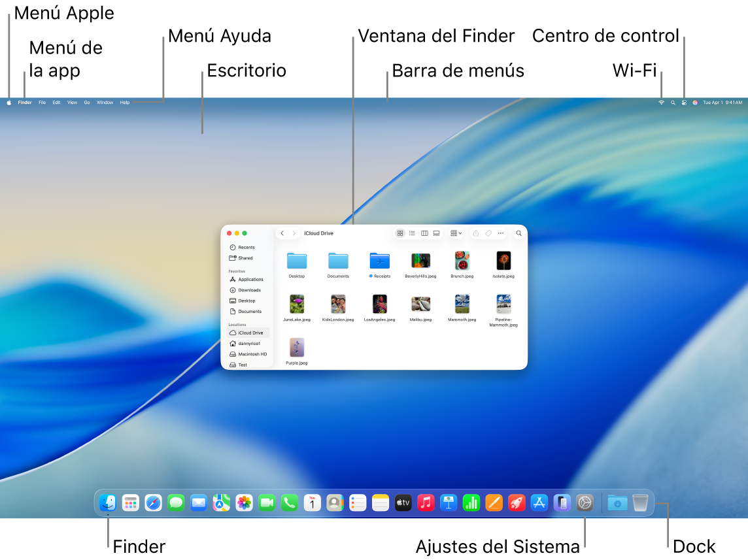Click the Tags icon in the Finder toolbar

tap(488, 233)
